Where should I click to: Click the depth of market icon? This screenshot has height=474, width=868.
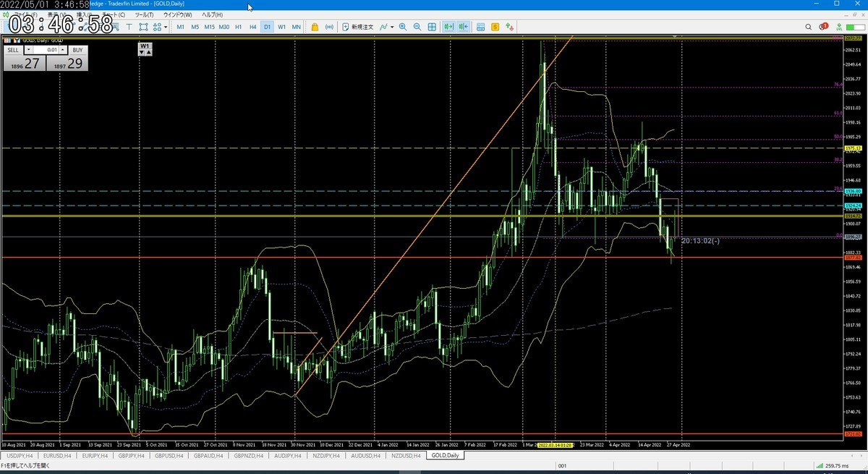[x=480, y=27]
